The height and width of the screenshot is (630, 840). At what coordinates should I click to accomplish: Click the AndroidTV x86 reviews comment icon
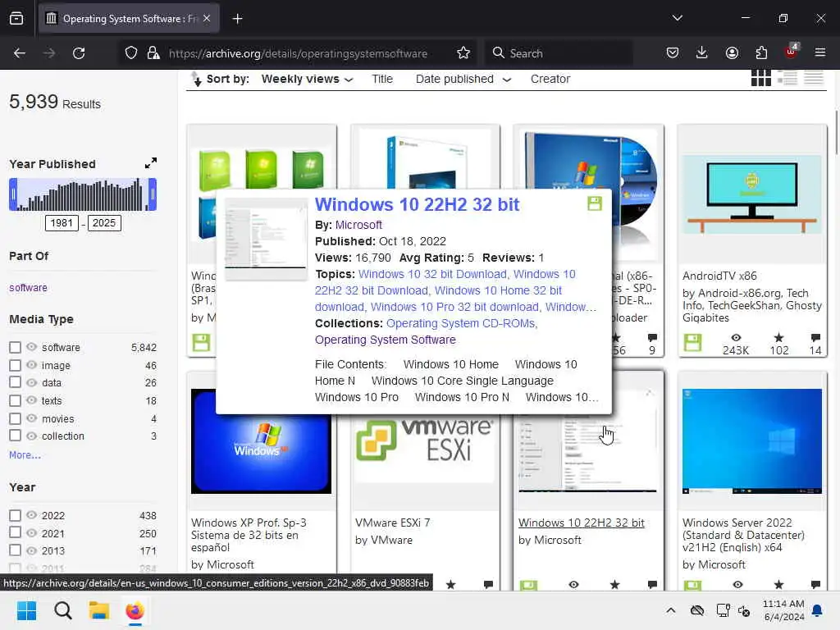[815, 337]
